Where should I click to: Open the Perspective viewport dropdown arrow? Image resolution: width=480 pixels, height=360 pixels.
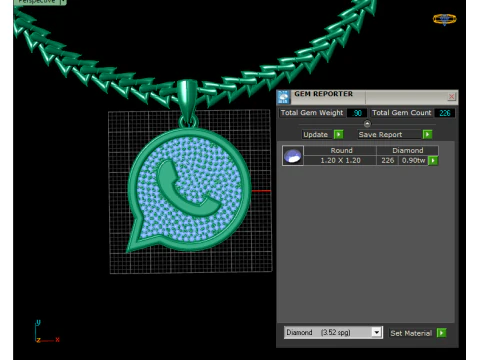point(63,2)
